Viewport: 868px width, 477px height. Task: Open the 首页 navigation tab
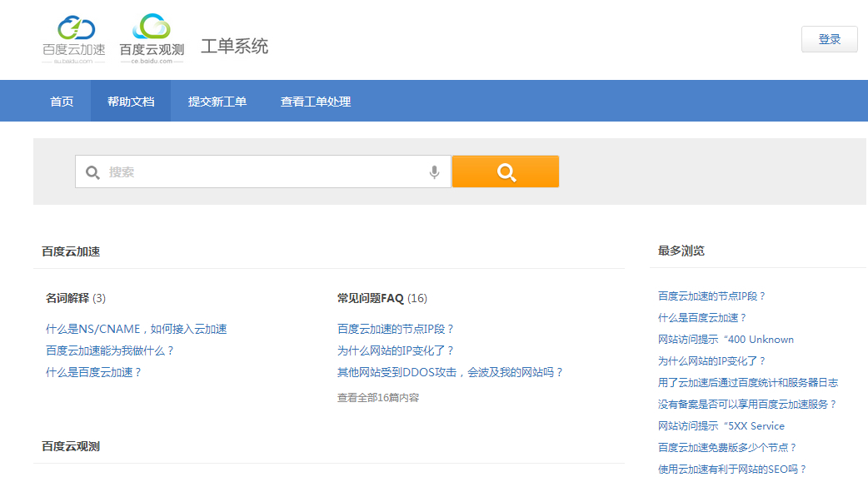coord(62,102)
